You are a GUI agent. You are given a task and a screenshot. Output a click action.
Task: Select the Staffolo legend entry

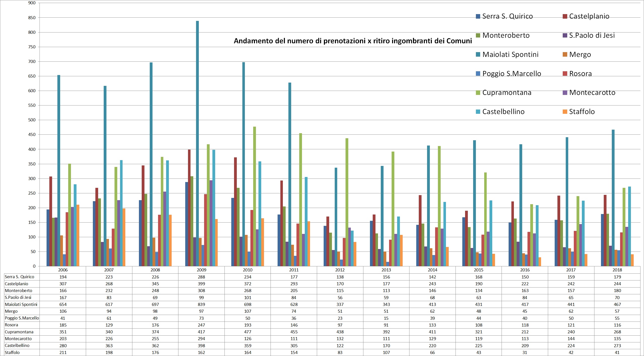(579, 112)
